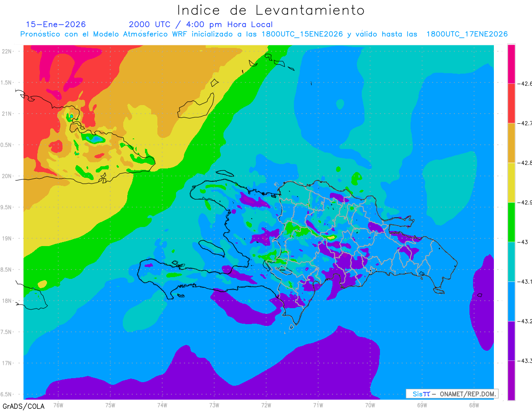Click the '21N' latitude label
The width and height of the screenshot is (532, 411).
(x=8, y=114)
